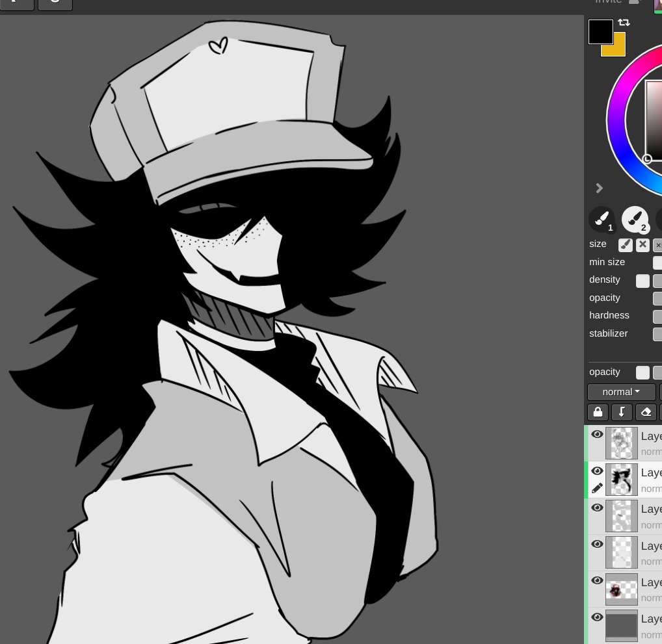The width and height of the screenshot is (662, 644).
Task: Click the eraser icon below the blend mode dropdown
Action: pyautogui.click(x=646, y=412)
